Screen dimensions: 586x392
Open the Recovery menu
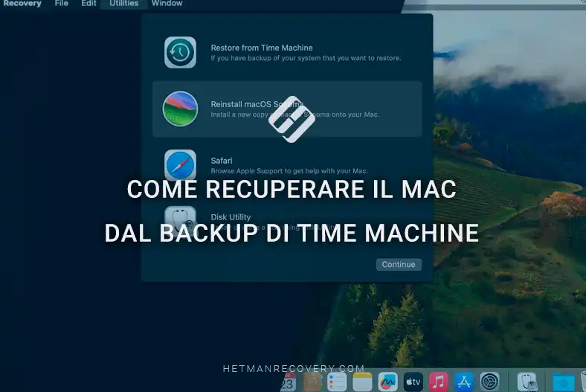tap(22, 4)
